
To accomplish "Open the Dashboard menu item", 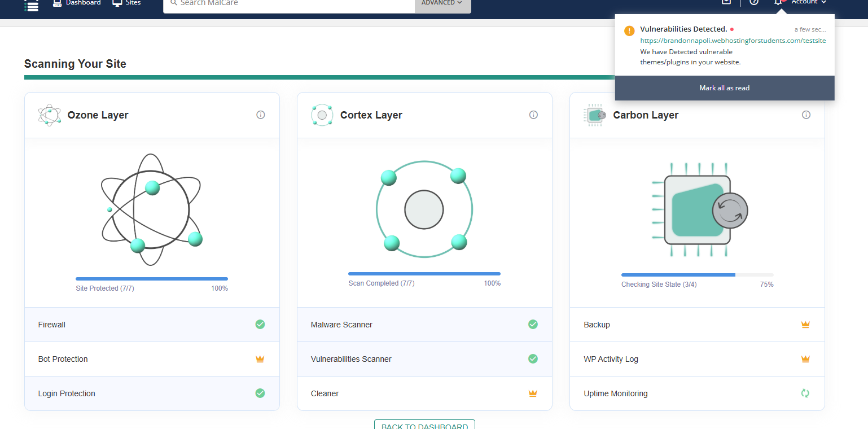I will click(77, 3).
